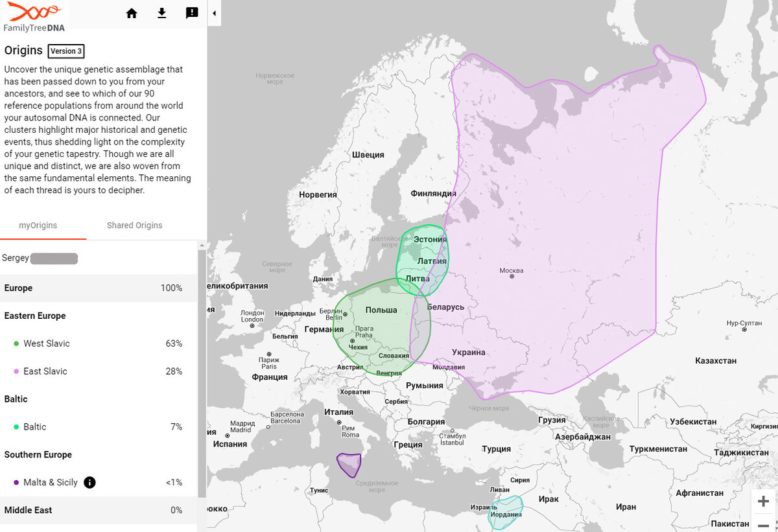Select the West Slavic 63% entry
This screenshot has width=778, height=532.
99,343
